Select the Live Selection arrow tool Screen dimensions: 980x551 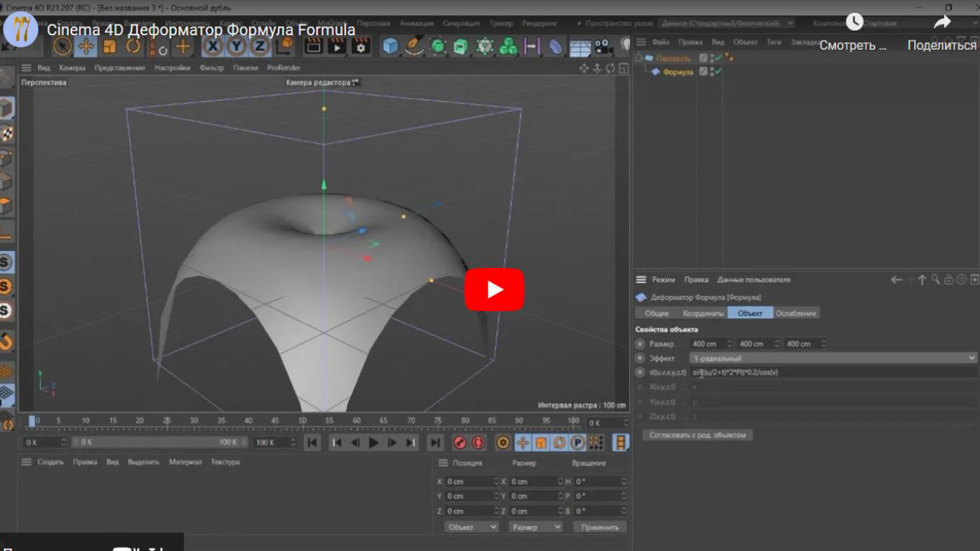62,47
